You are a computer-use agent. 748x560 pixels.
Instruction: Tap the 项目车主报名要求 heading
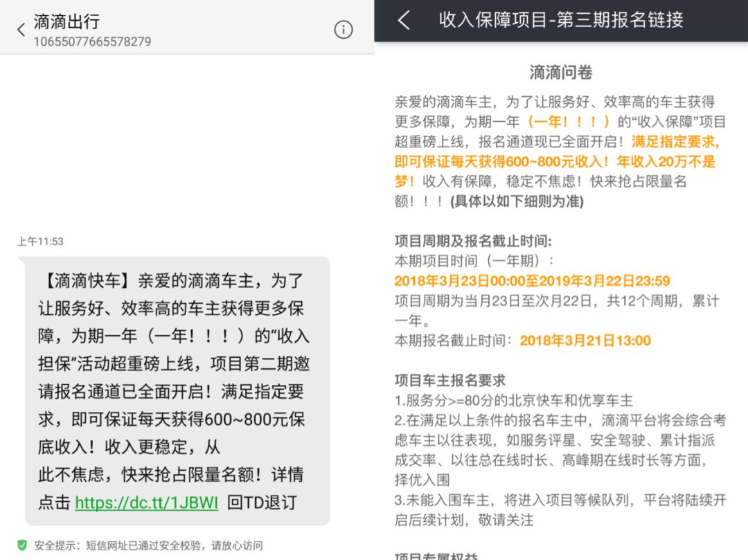pyautogui.click(x=450, y=380)
